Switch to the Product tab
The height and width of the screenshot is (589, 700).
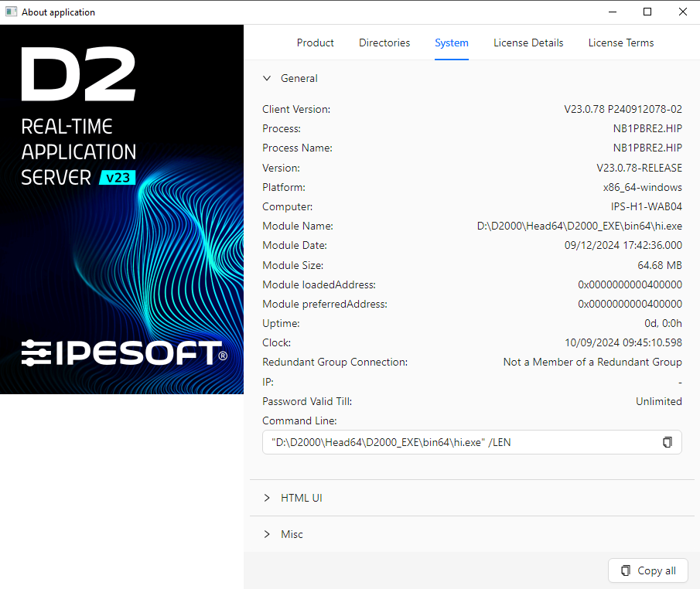315,43
